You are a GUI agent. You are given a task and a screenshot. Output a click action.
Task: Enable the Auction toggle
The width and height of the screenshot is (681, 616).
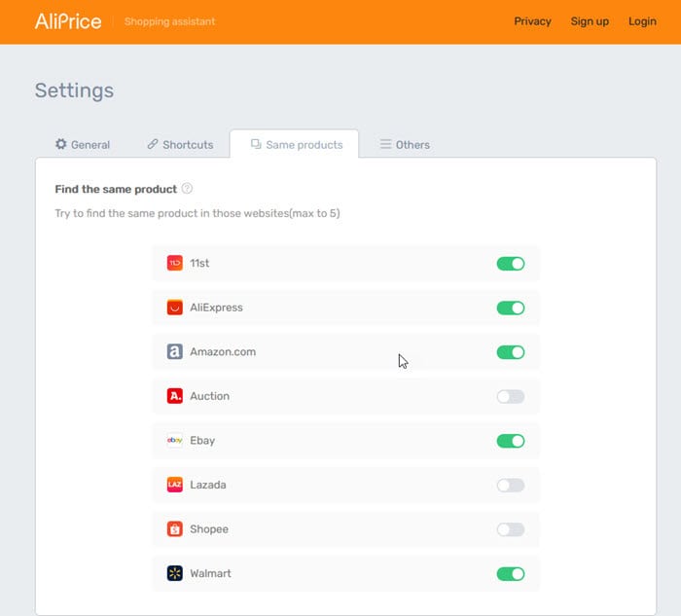(x=511, y=396)
